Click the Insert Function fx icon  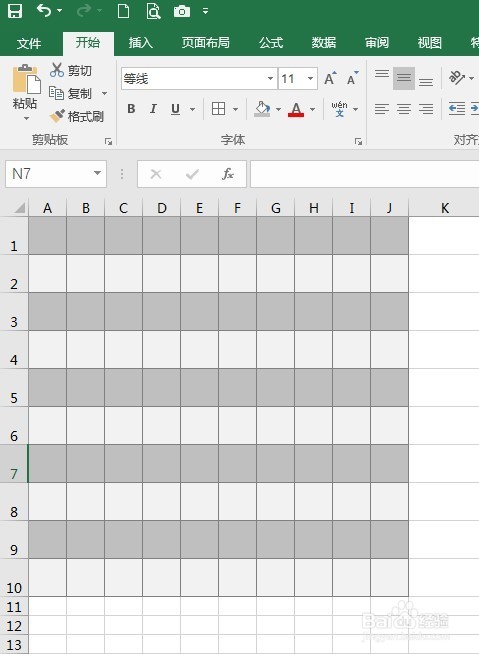coord(228,174)
